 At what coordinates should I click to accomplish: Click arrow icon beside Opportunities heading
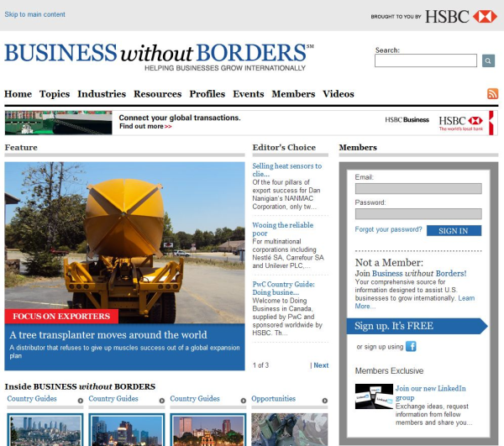point(324,401)
